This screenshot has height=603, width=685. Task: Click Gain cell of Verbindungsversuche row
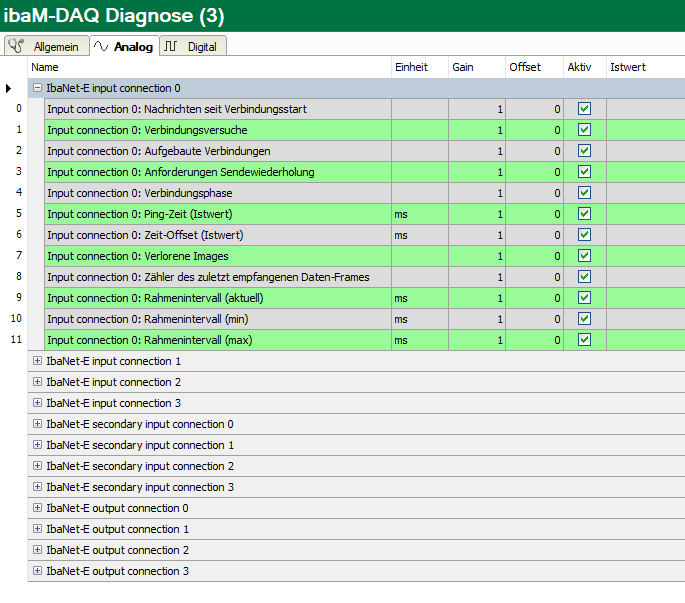pyautogui.click(x=477, y=130)
